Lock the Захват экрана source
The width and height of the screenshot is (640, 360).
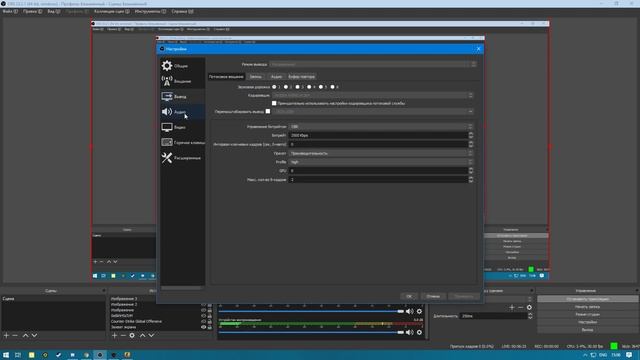tap(210, 327)
